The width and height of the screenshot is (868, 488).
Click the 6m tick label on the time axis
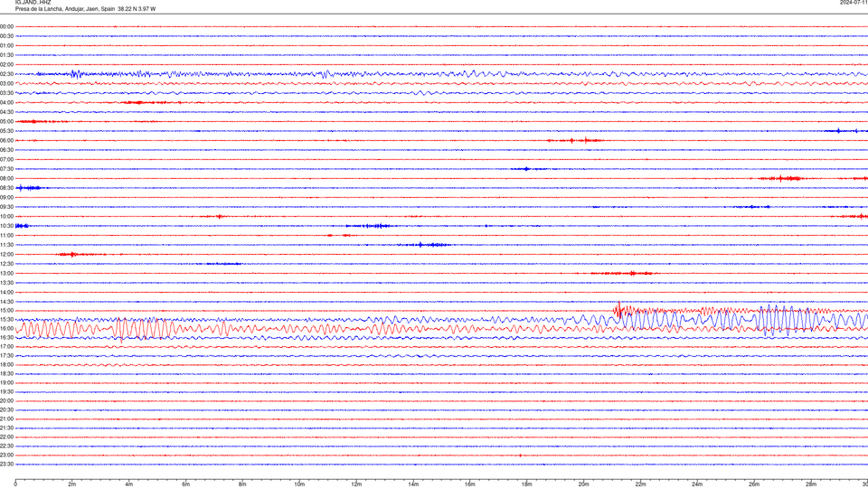[185, 484]
